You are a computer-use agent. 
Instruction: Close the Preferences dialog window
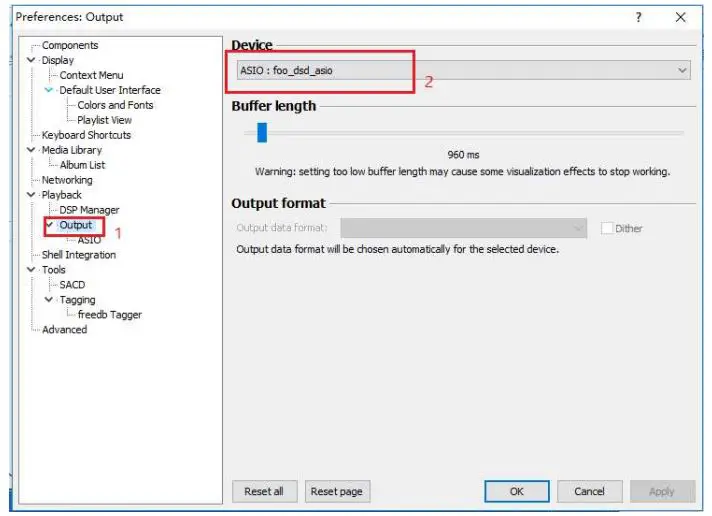pos(680,18)
